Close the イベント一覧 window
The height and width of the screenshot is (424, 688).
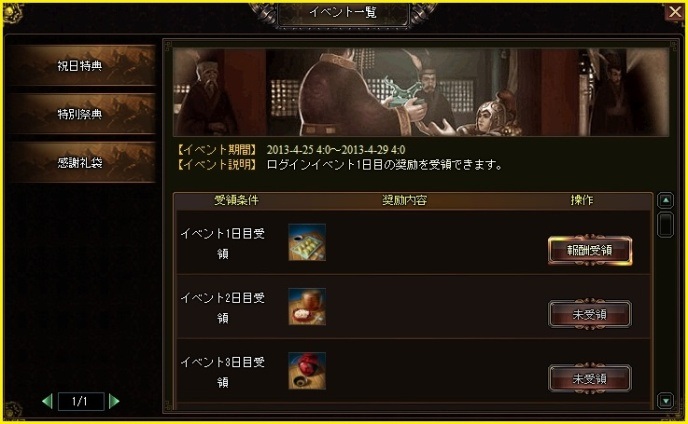675,12
